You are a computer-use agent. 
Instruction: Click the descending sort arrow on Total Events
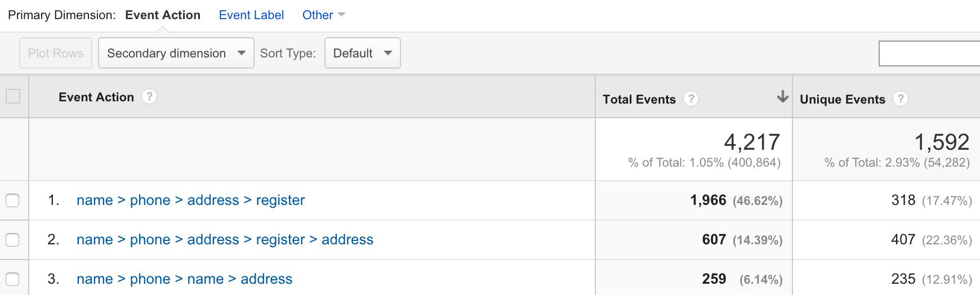pyautogui.click(x=782, y=97)
